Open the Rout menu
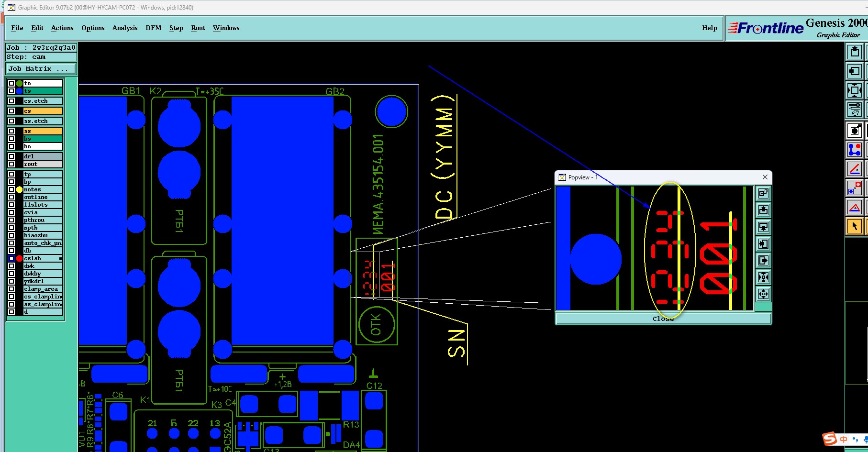The height and width of the screenshot is (452, 868). pyautogui.click(x=198, y=28)
